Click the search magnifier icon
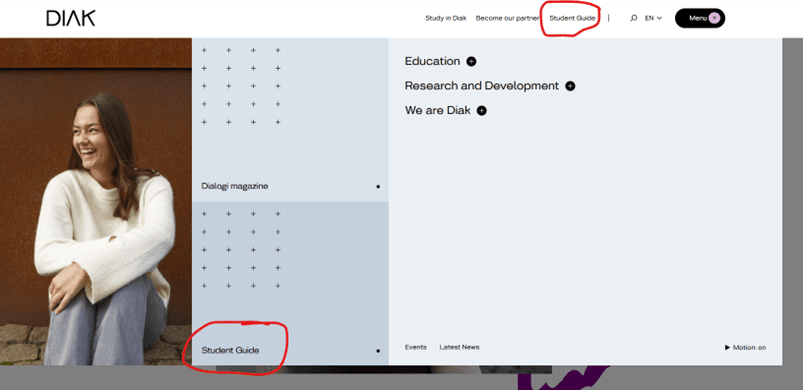The height and width of the screenshot is (390, 803). point(633,18)
